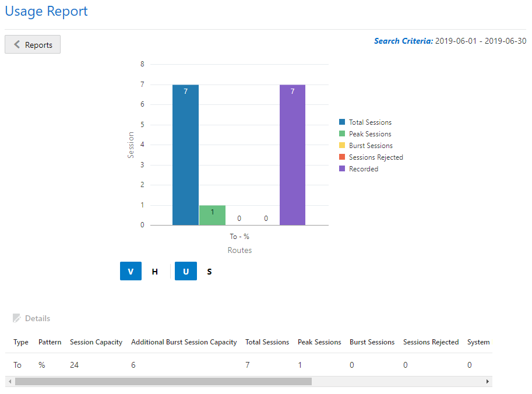532x394 pixels.
Task: Select the V vertical chart view icon
Action: [x=131, y=271]
